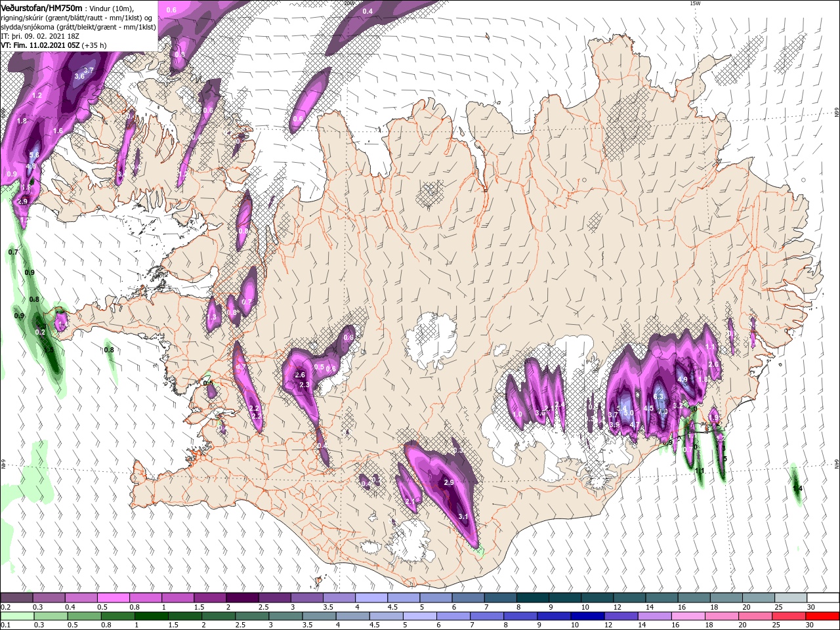The width and height of the screenshot is (840, 630).
Task: Click the upper legend swatch labeled 2
Action: tap(243, 598)
